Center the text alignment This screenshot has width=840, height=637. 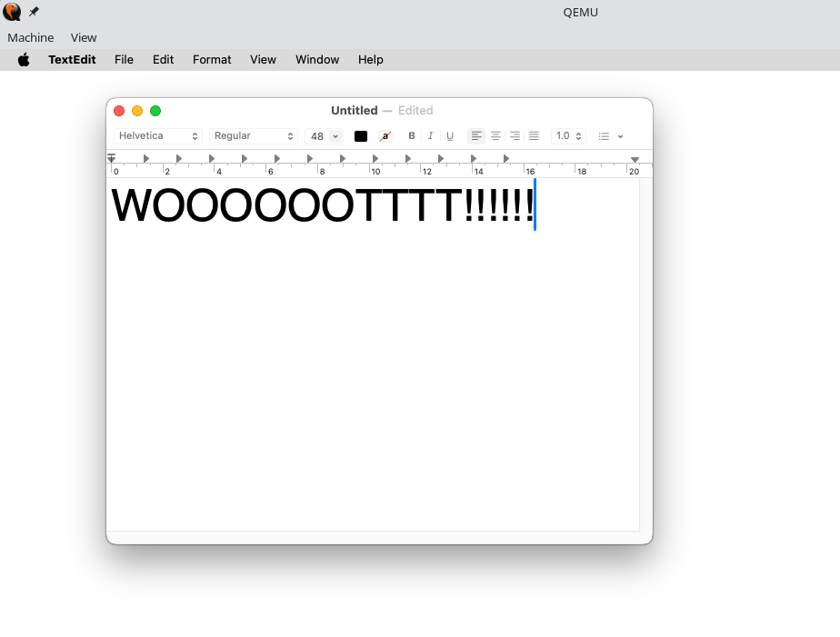(x=495, y=136)
